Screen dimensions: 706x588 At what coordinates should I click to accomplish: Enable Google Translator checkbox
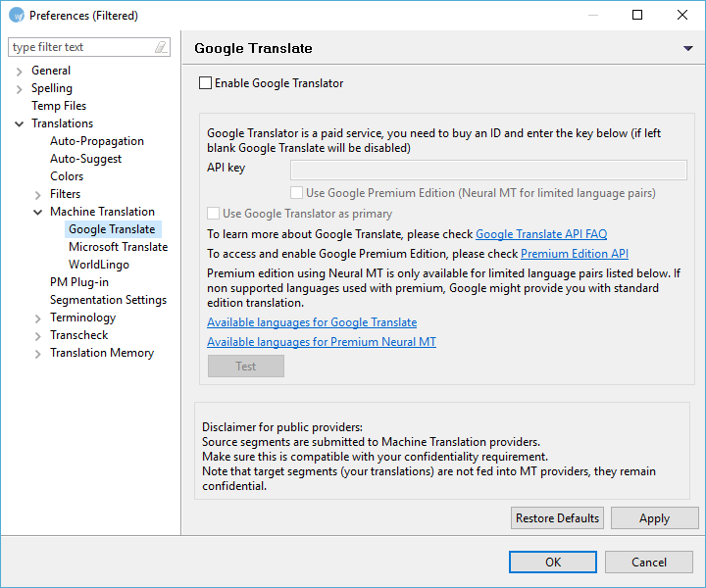coord(205,82)
